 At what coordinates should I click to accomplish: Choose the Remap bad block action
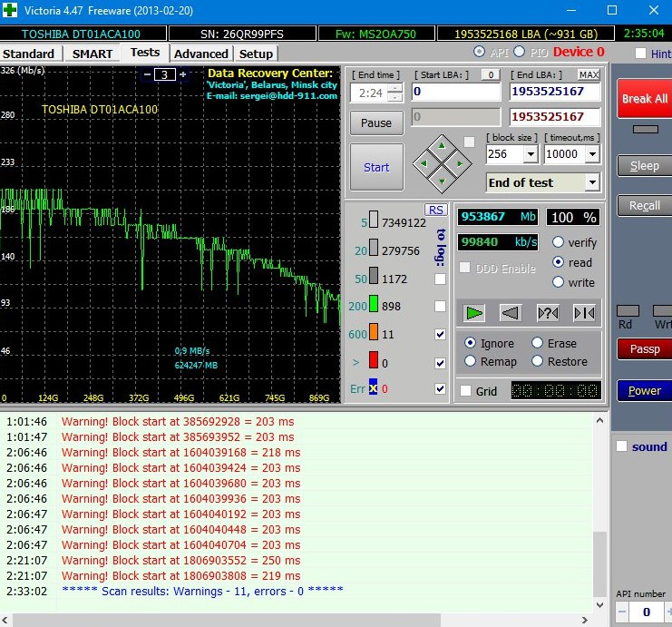470,361
